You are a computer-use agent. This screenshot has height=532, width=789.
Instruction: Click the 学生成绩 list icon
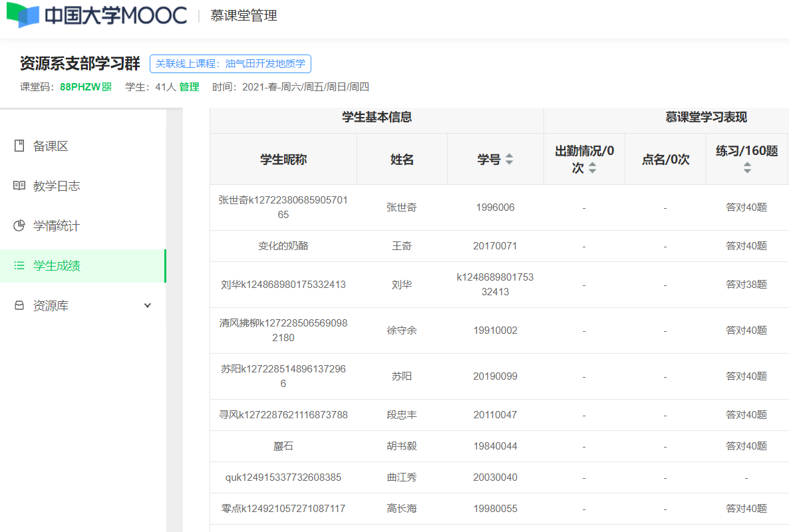click(x=19, y=266)
